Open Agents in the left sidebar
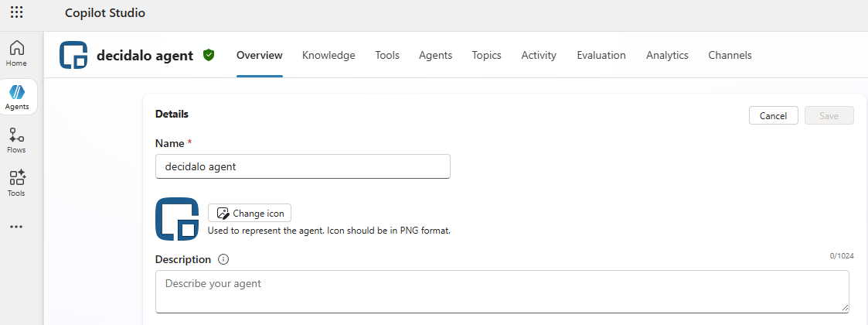This screenshot has width=868, height=325. click(x=17, y=97)
